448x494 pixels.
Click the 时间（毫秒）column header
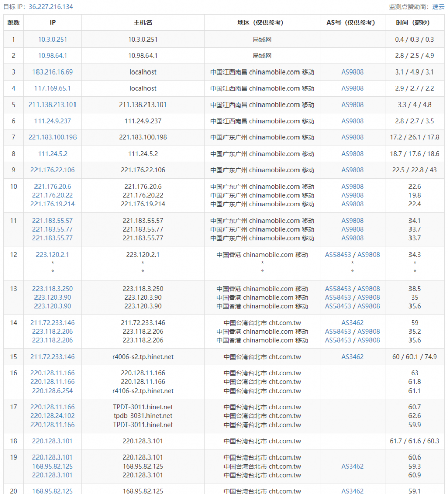(x=415, y=23)
